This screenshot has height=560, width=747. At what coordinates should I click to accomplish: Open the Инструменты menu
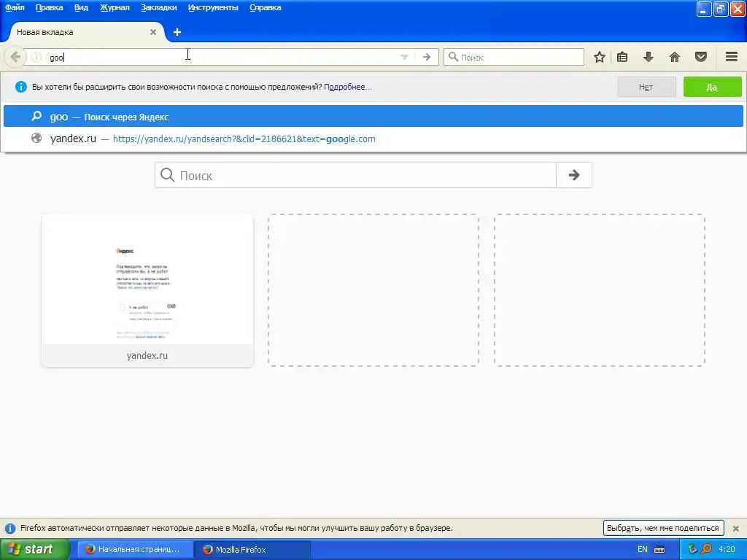[213, 7]
